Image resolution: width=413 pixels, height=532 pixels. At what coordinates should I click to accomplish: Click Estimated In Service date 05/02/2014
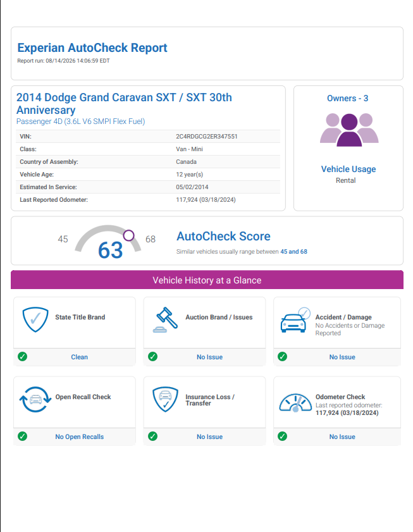tap(192, 187)
